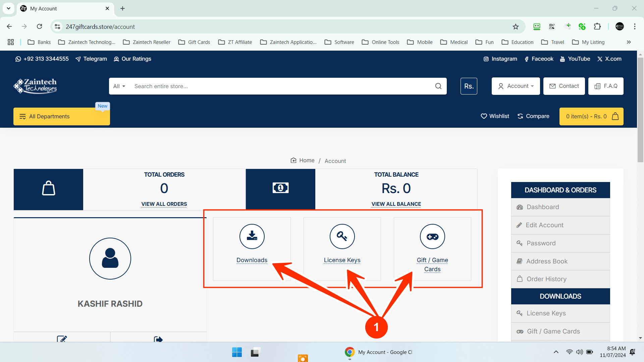Bookmark page with star icon
Viewport: 644px width, 362px height.
[516, 26]
